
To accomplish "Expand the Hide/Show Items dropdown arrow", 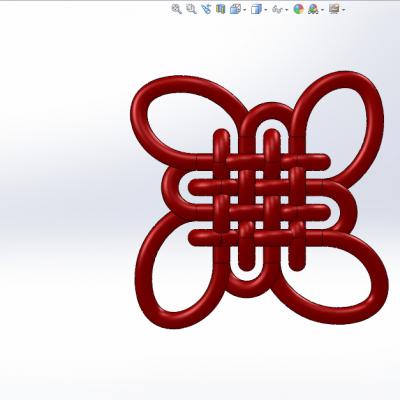I will point(287,10).
